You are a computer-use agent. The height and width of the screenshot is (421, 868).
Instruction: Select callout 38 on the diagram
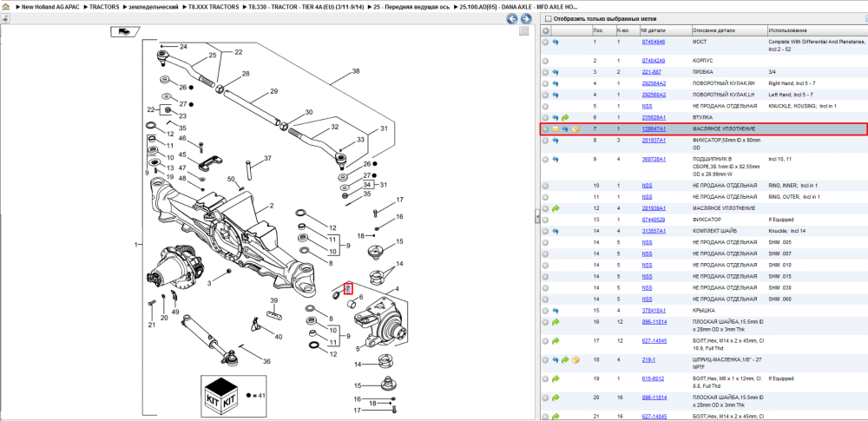click(355, 71)
